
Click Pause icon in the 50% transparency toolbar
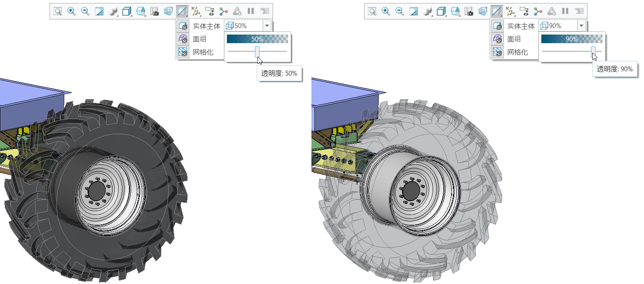(x=251, y=11)
